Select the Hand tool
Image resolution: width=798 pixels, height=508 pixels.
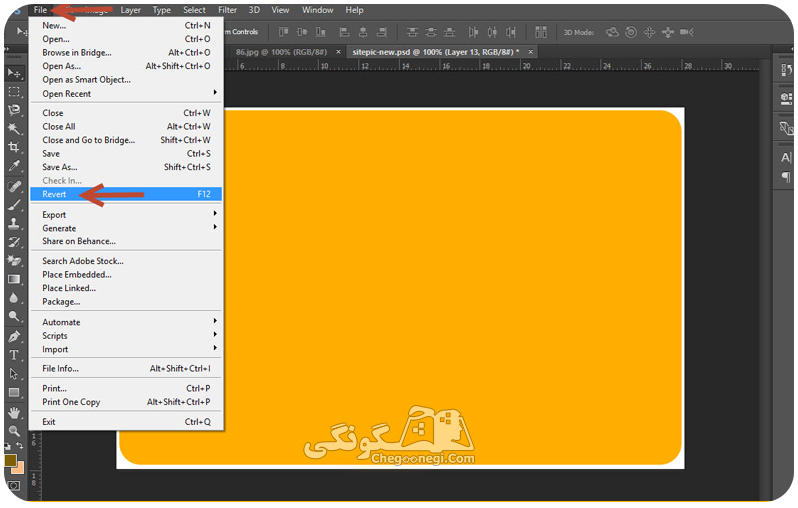[14, 412]
